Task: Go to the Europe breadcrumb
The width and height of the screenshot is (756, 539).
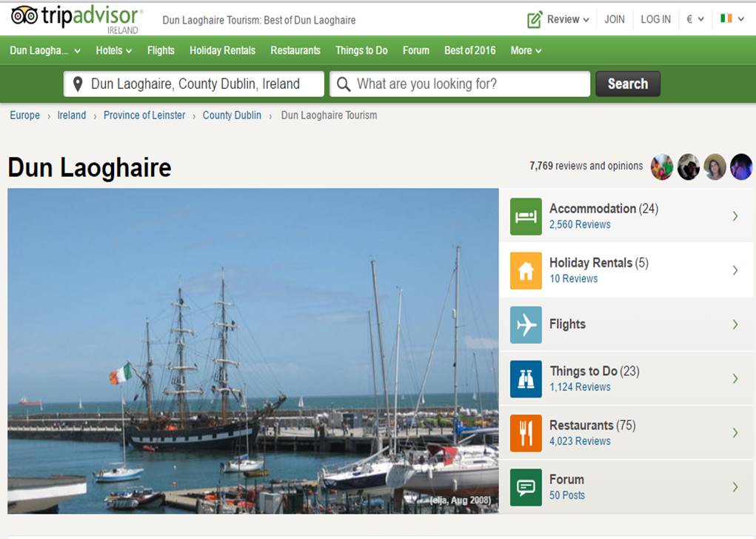Action: pos(25,115)
